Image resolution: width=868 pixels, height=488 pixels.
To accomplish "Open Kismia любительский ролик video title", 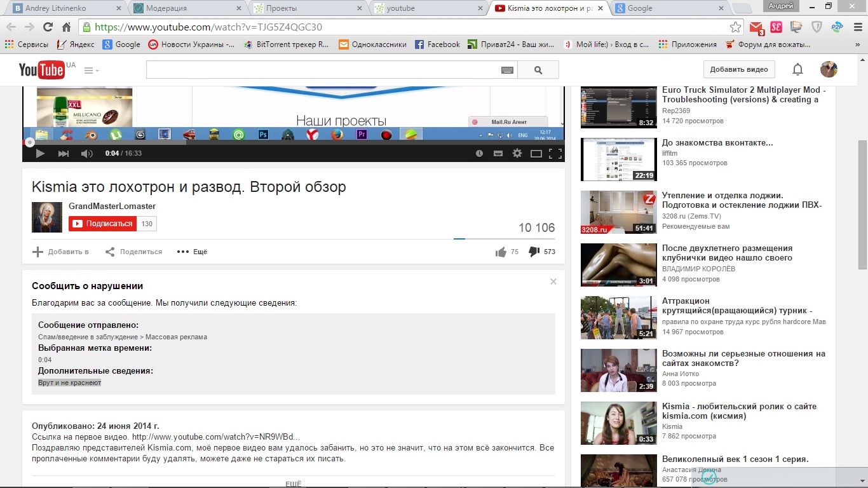I will pos(739,411).
